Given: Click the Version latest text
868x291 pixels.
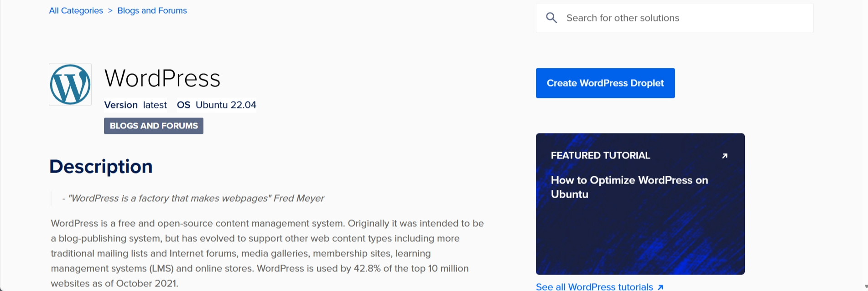Looking at the screenshot, I should tap(135, 105).
